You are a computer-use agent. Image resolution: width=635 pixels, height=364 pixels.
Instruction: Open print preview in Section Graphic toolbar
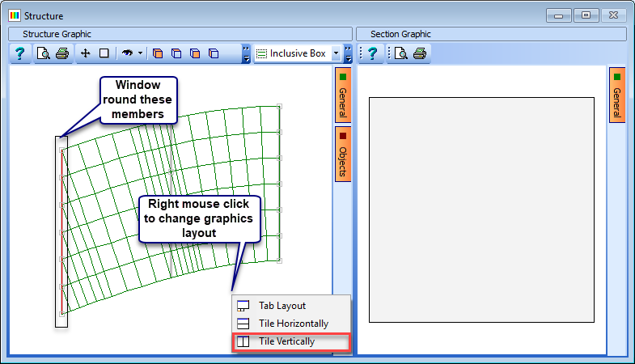click(401, 53)
